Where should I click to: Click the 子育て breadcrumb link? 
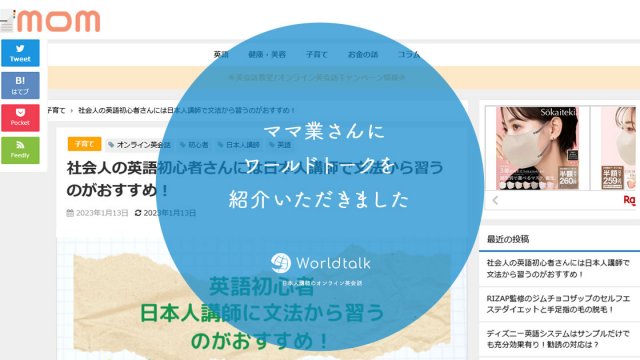tap(56, 110)
